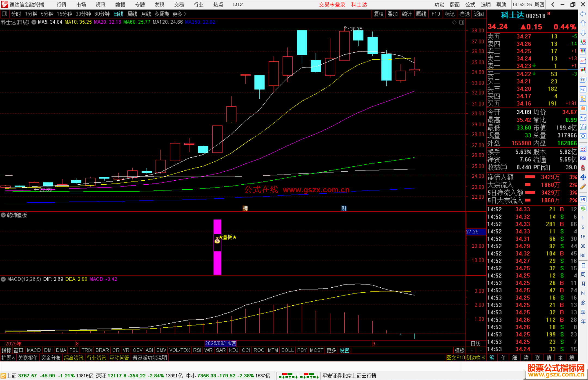The image size is (588, 380).
Task: Click the tree structure sidebar icon
Action: tap(583, 99)
